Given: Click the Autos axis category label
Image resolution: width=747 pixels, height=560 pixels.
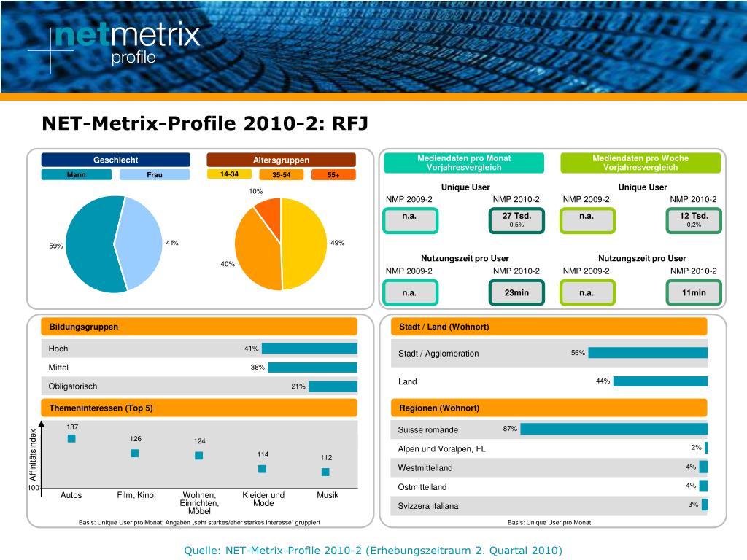Looking at the screenshot, I should click(x=71, y=495).
